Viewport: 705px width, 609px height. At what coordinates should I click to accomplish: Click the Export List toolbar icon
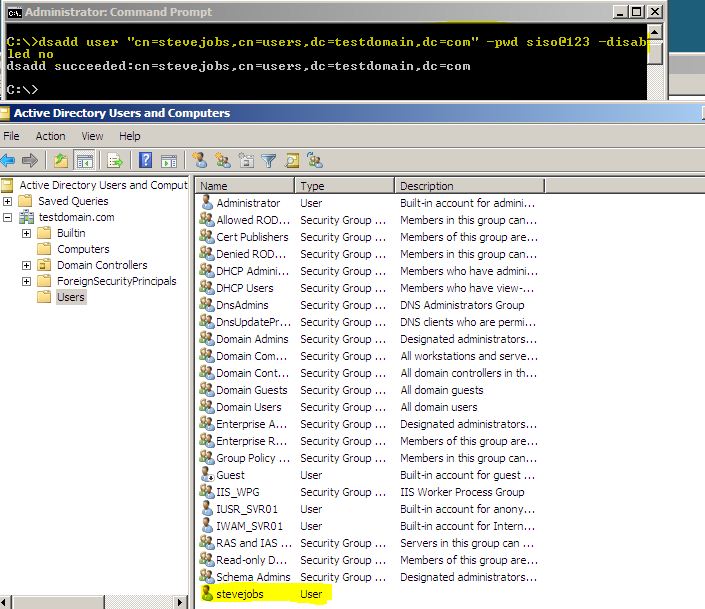115,160
